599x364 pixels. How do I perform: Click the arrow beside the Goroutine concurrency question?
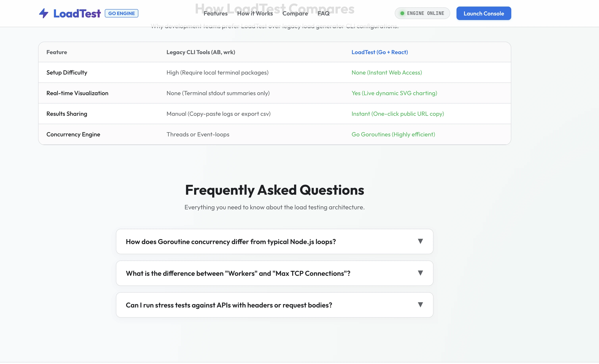tap(420, 241)
